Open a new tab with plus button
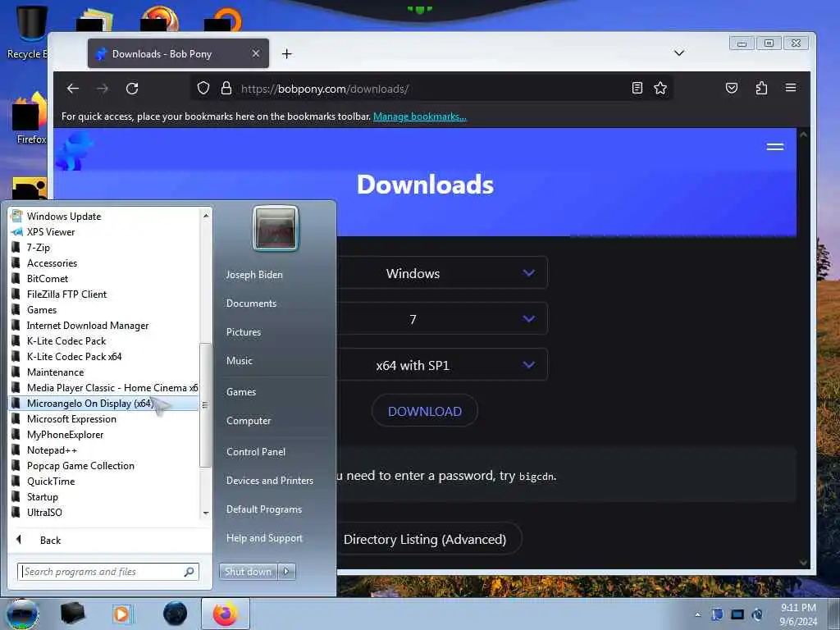Viewport: 840px width, 630px height. coord(286,53)
